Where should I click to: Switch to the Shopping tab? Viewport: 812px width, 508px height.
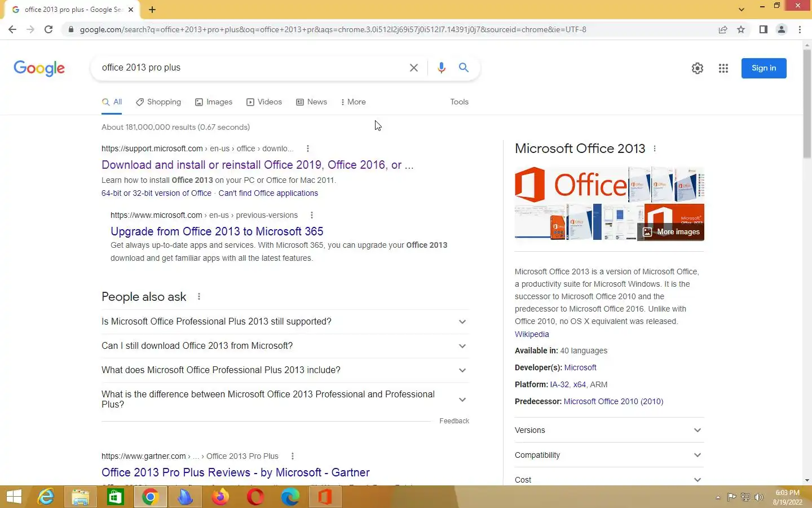[x=158, y=102]
